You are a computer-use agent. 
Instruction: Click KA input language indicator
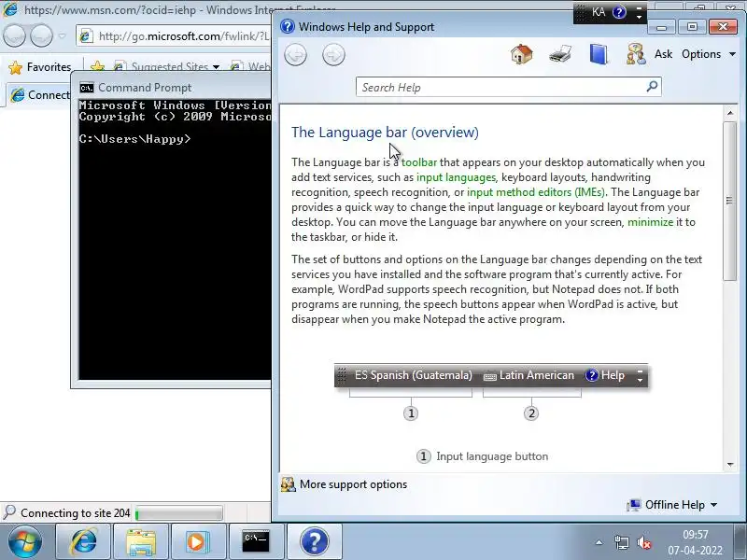pos(599,12)
